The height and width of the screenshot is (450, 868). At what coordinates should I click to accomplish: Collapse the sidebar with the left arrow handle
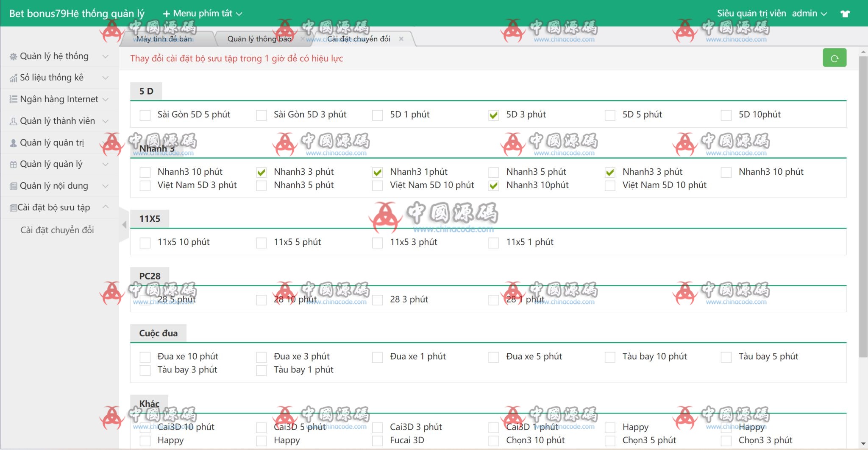point(124,225)
